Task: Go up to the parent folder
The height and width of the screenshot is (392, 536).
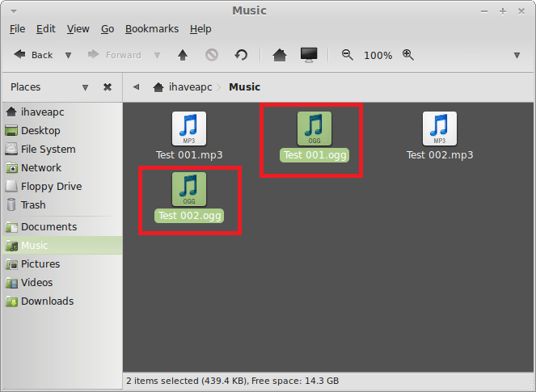Action: point(183,55)
